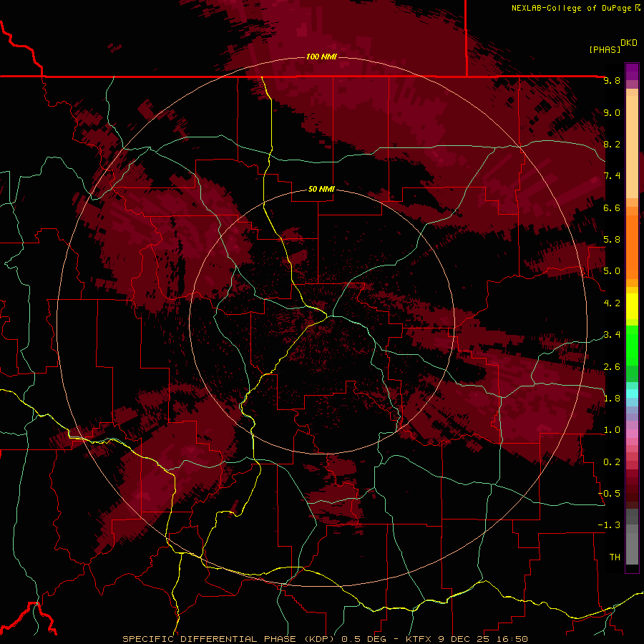Click the 6.6 value on color scale
This screenshot has width=644, height=644.
(612, 208)
